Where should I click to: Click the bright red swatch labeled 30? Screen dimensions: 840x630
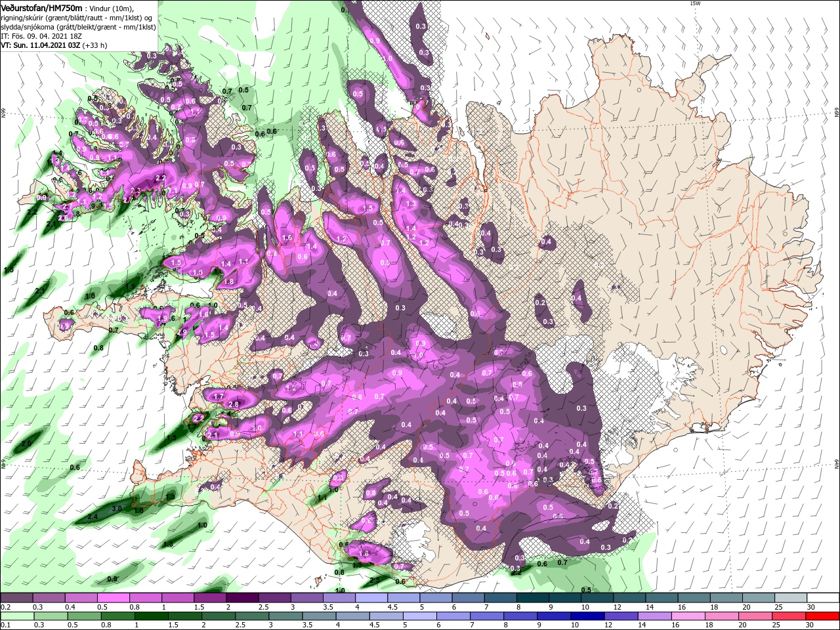[823, 616]
